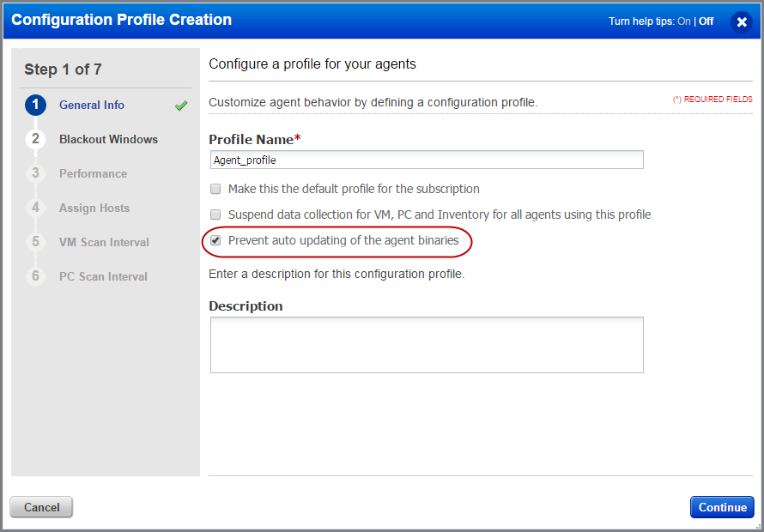The width and height of the screenshot is (764, 532).
Task: Check the suspend data collection option
Action: point(215,215)
